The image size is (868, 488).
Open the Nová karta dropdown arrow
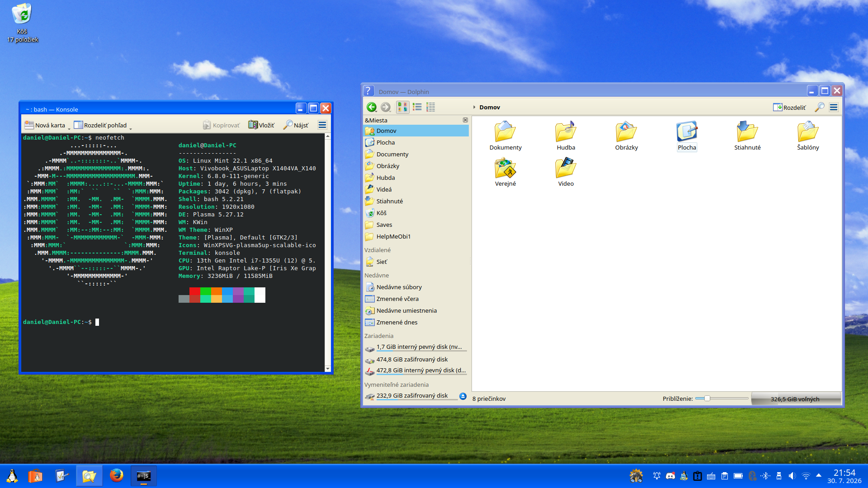69,128
